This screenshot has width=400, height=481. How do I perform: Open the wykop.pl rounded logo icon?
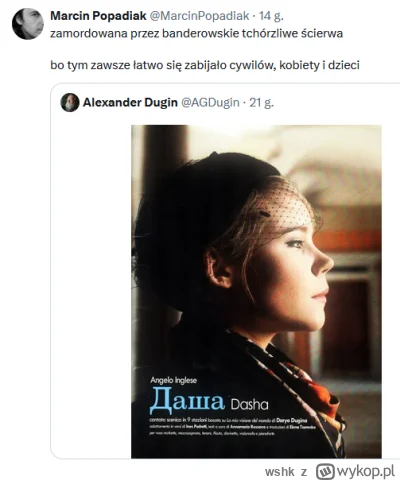325,471
